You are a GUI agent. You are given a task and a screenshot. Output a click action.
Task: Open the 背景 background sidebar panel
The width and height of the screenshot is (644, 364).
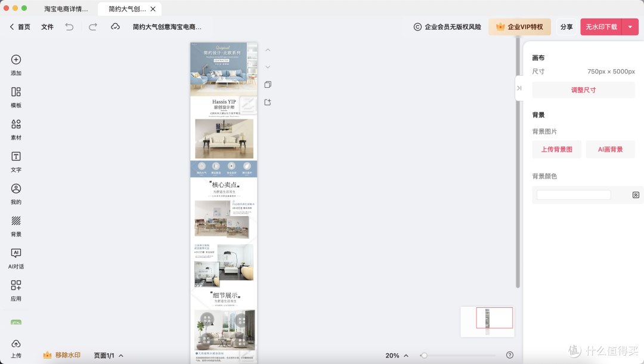click(16, 226)
